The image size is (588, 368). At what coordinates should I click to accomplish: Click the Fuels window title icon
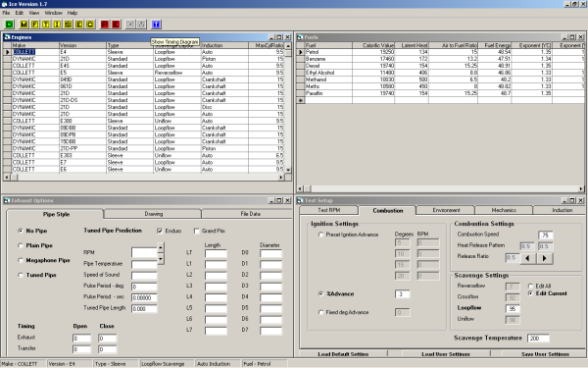(301, 37)
